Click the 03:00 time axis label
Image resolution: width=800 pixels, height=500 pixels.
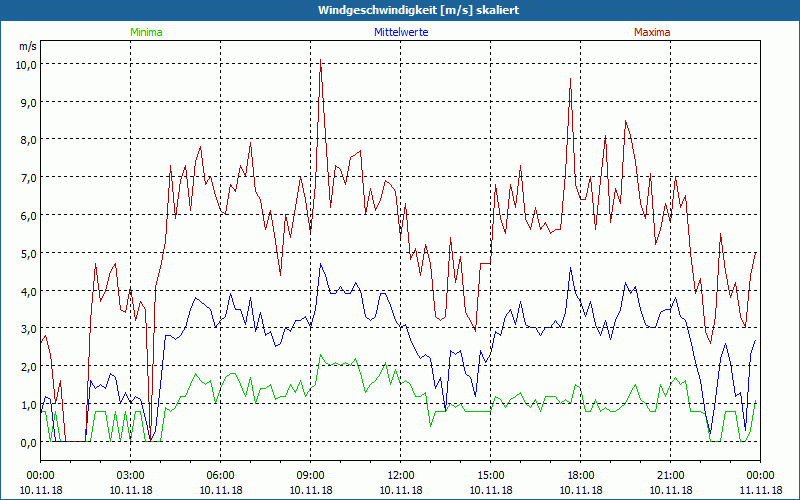(131, 475)
